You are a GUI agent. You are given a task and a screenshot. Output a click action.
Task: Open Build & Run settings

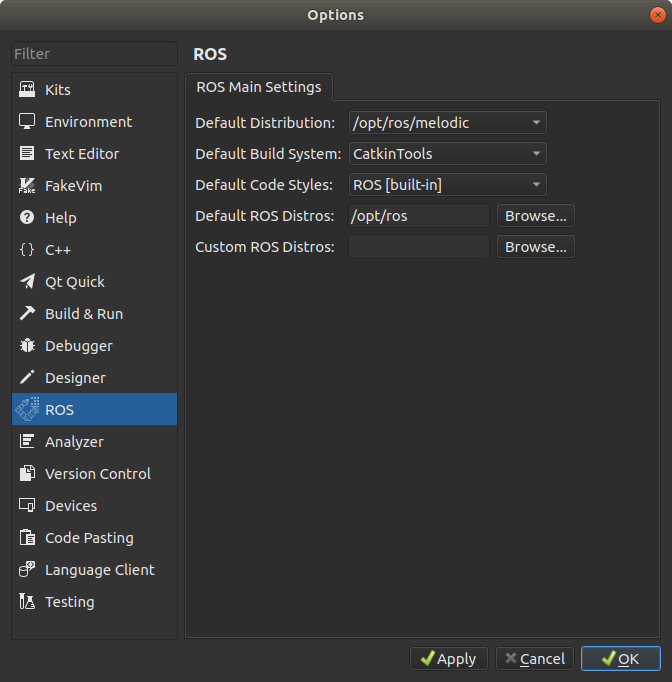(84, 314)
